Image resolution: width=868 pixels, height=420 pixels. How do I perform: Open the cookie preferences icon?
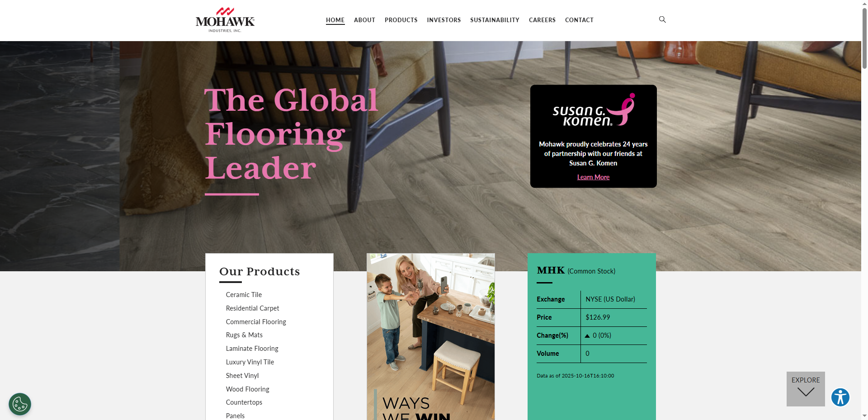[20, 404]
